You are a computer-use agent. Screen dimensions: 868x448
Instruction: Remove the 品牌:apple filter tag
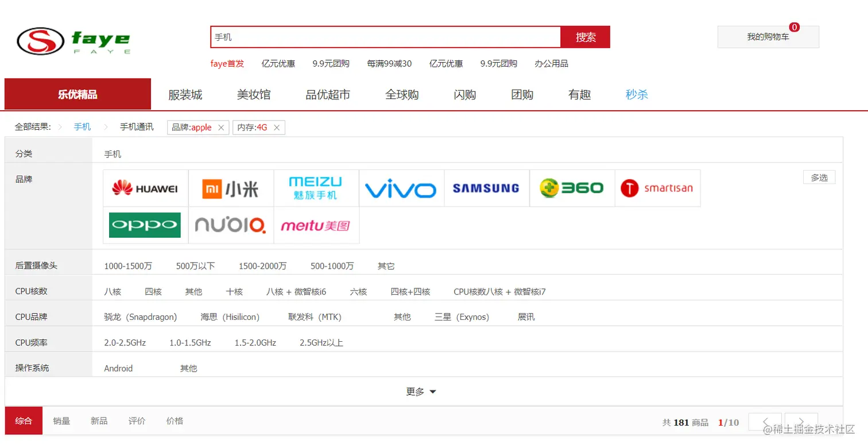(221, 128)
